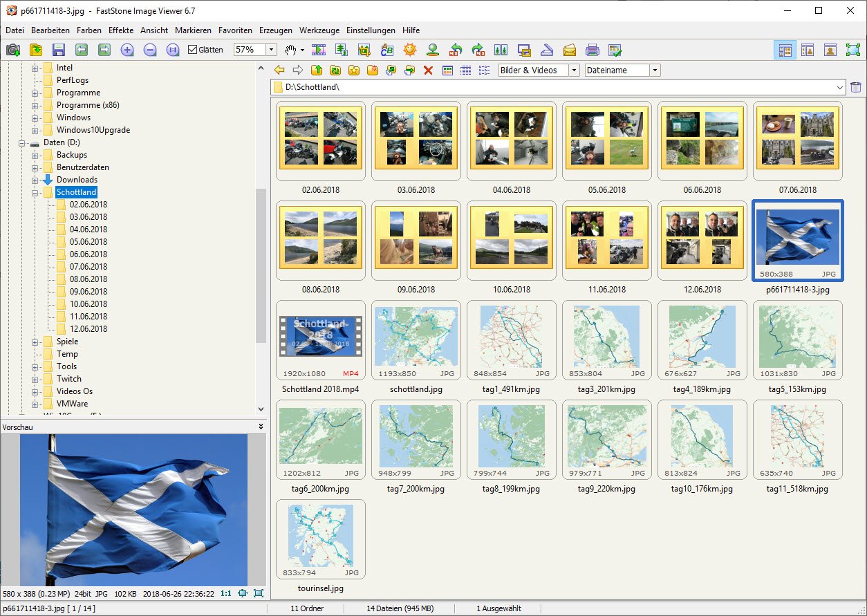This screenshot has width=867, height=616.
Task: Open the print dialog via printer icon
Action: click(x=592, y=50)
